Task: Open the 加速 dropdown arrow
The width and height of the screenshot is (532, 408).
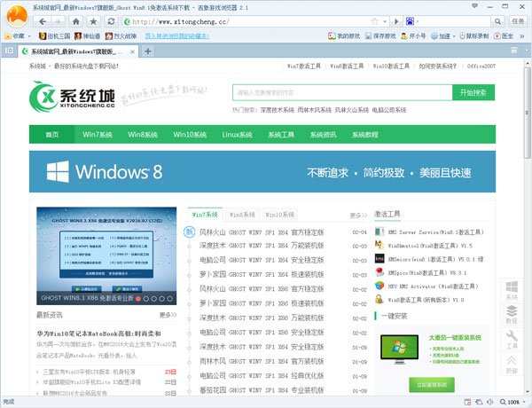Action: click(454, 36)
